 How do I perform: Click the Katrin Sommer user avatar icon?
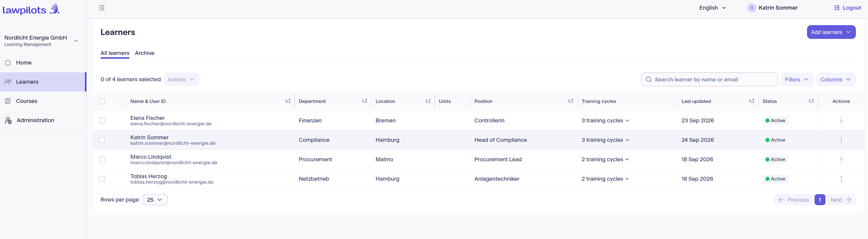click(x=751, y=8)
